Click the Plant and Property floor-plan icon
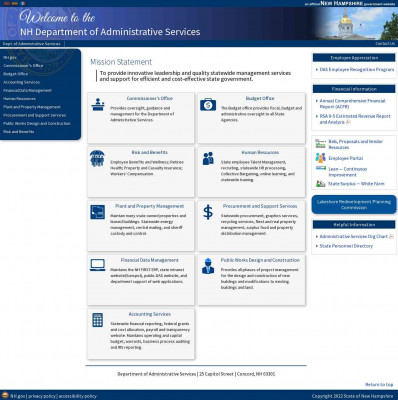Viewport: 398px width, 400px height. [98, 212]
